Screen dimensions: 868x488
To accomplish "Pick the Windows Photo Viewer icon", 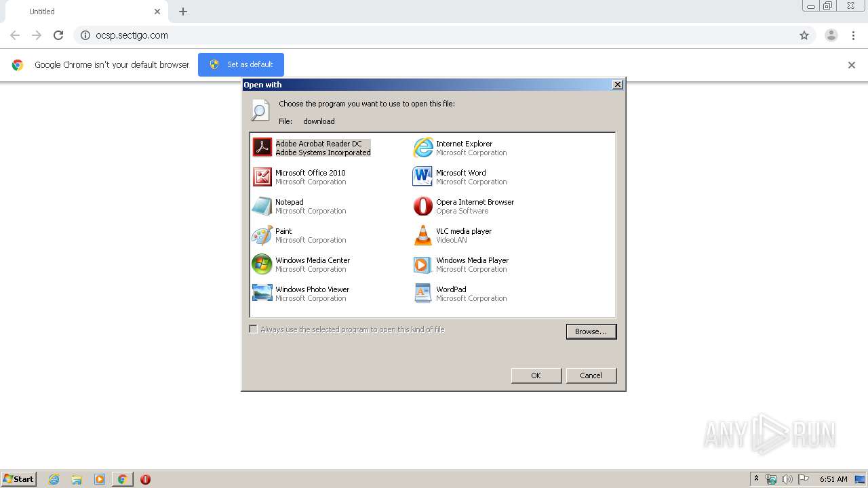I will [x=262, y=293].
